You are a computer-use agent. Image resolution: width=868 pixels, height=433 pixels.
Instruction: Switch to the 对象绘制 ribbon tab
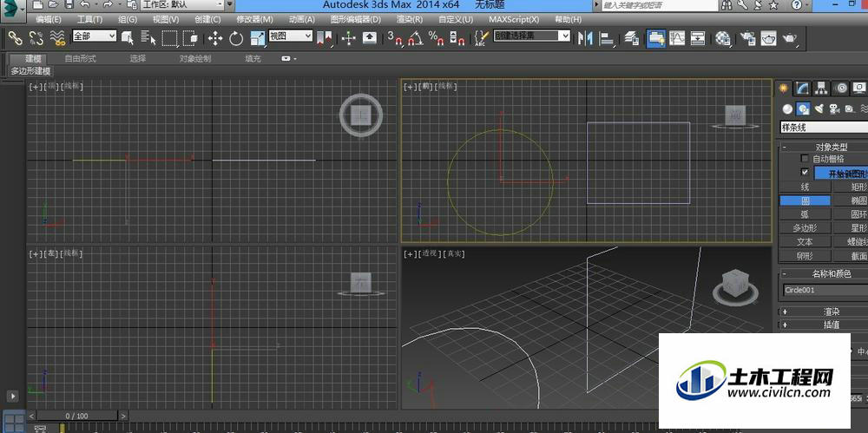pyautogui.click(x=194, y=58)
